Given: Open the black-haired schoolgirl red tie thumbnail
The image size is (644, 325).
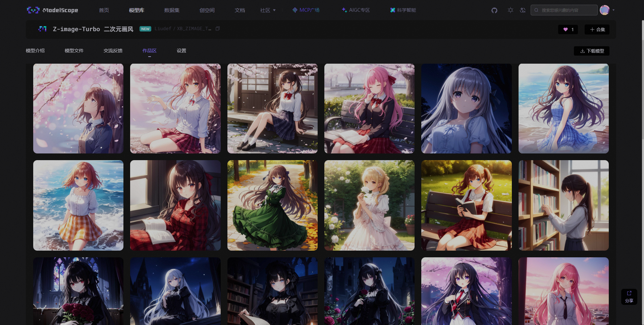Looking at the screenshot, I should point(467,291).
